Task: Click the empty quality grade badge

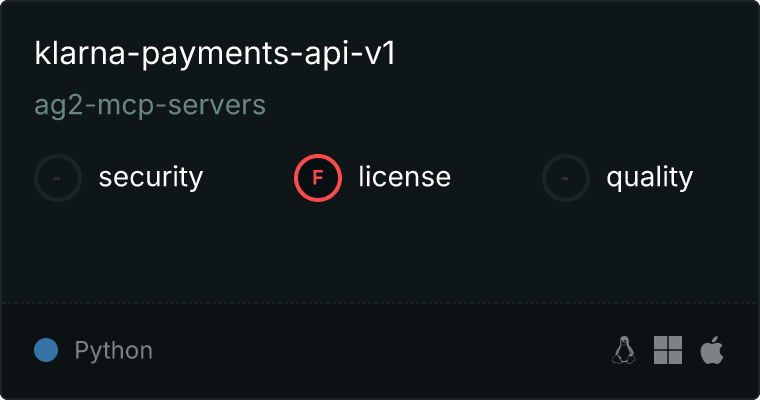Action: click(566, 178)
